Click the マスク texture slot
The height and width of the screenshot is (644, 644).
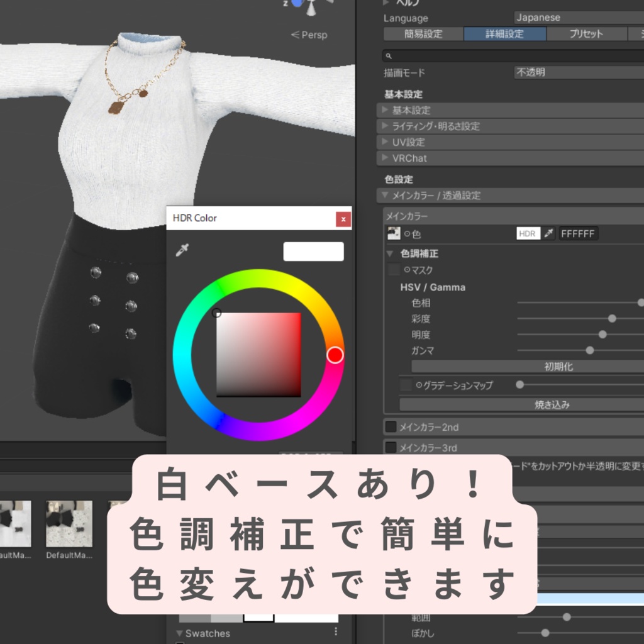394,270
